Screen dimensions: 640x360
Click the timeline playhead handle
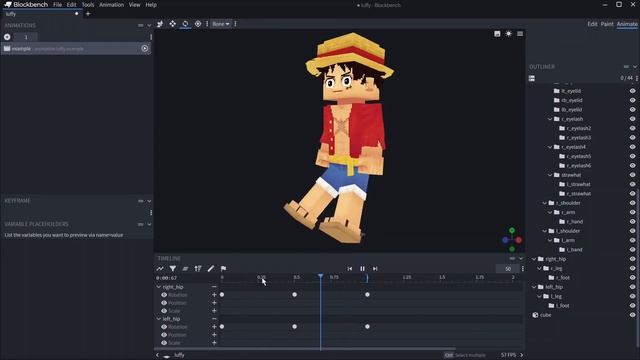click(x=320, y=276)
